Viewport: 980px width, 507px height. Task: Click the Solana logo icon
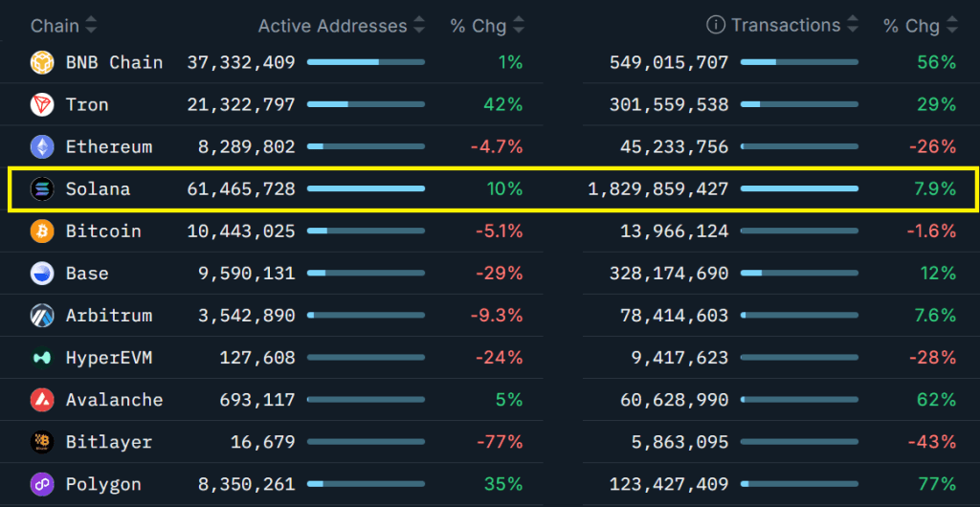[x=42, y=189]
